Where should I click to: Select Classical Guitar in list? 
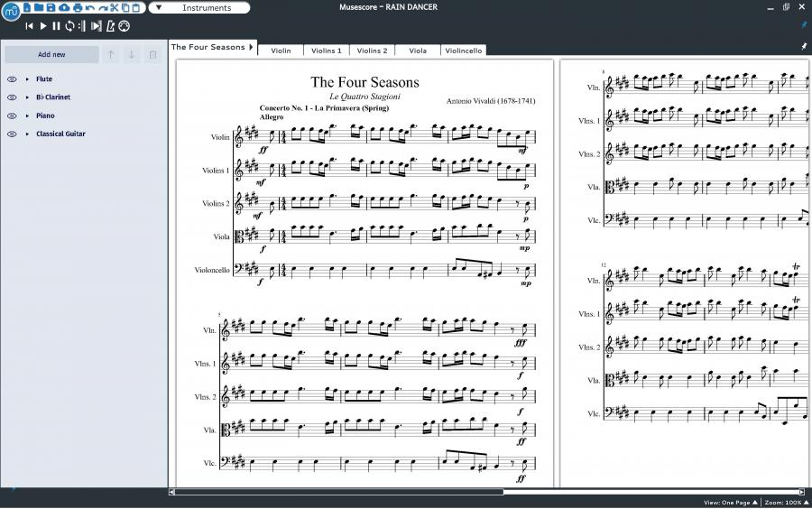pos(60,134)
